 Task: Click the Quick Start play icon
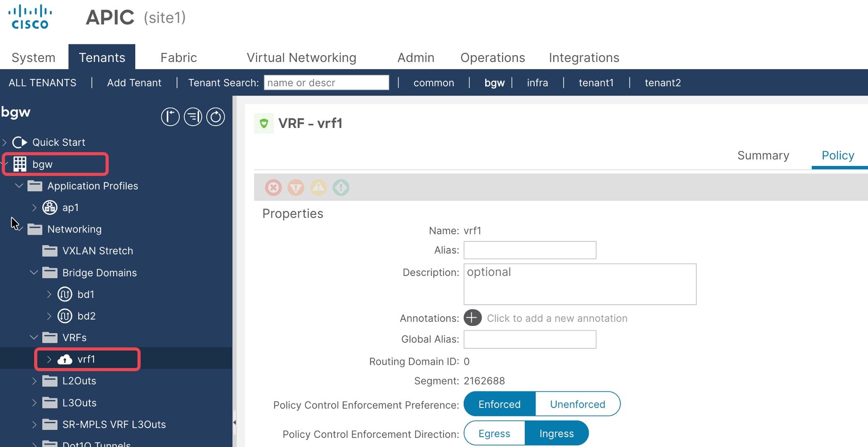[x=20, y=142]
